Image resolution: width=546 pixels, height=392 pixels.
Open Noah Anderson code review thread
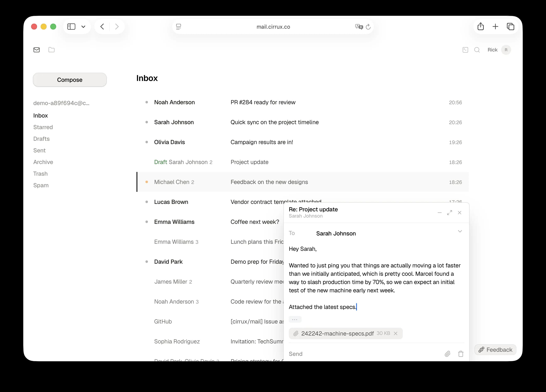click(210, 301)
